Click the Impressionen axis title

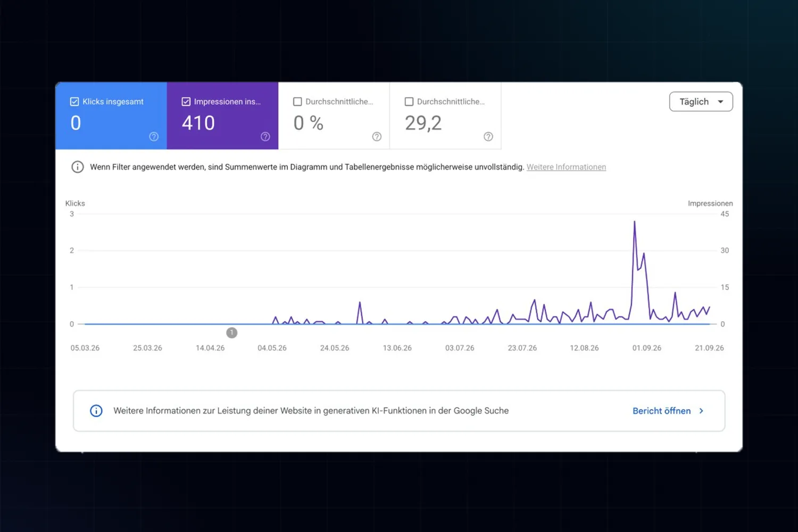pos(710,203)
